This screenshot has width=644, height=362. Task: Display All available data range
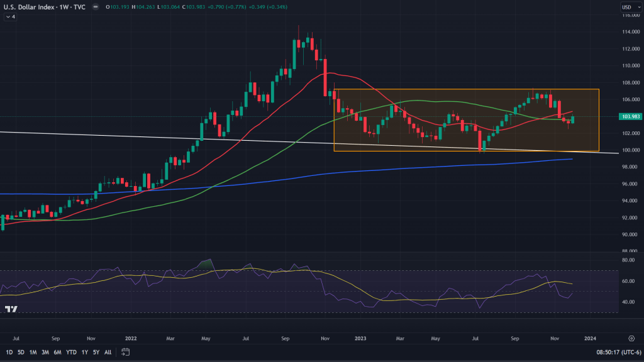[108, 352]
